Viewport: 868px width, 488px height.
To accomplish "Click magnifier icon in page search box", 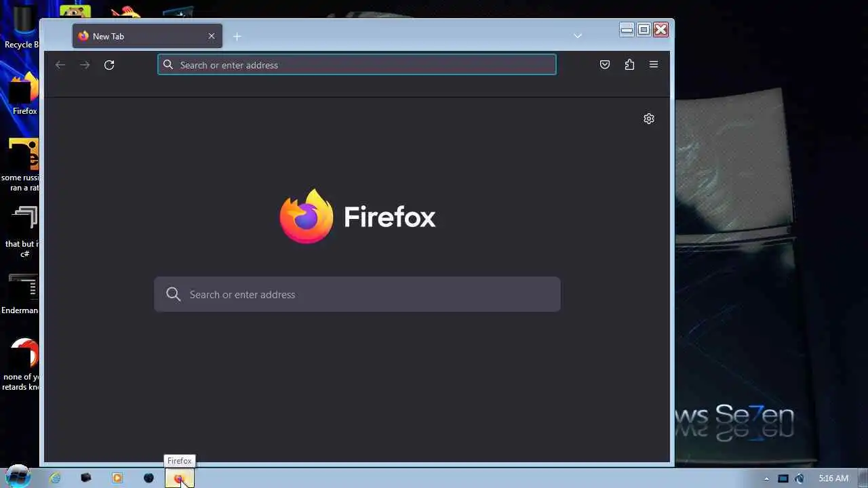I will point(174,294).
